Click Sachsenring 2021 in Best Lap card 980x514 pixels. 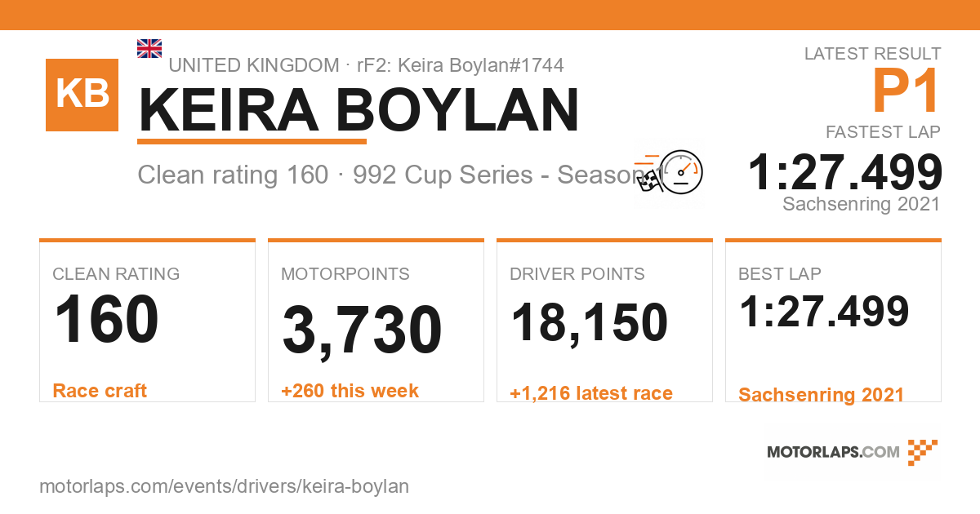coord(821,395)
